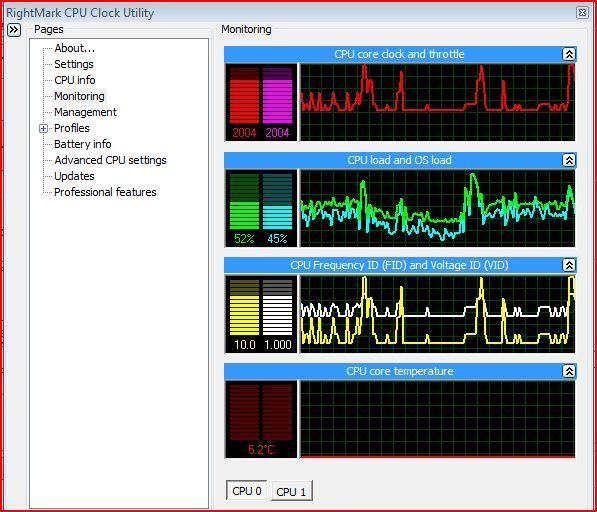Switch to the CPU 1 tab
The image size is (597, 512).
291,491
